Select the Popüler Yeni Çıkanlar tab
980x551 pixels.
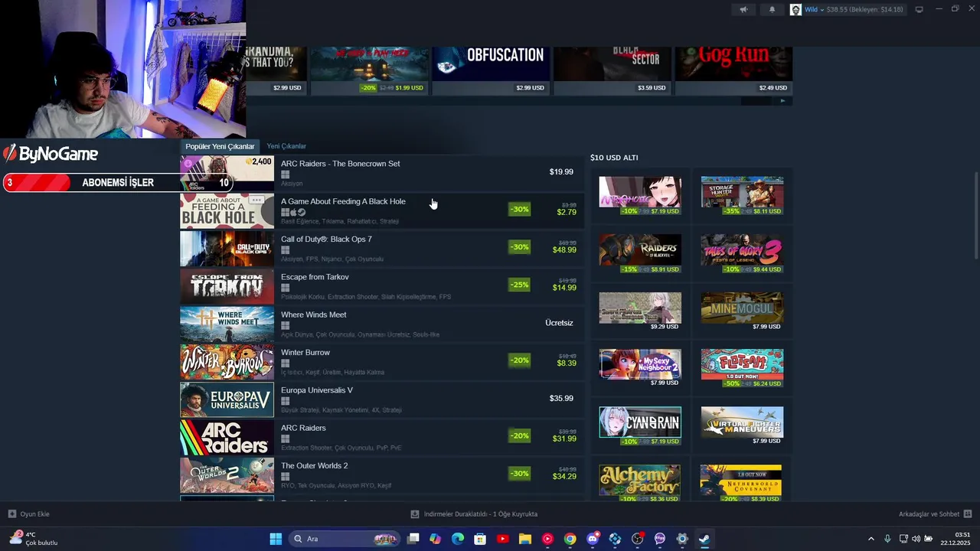pyautogui.click(x=220, y=146)
